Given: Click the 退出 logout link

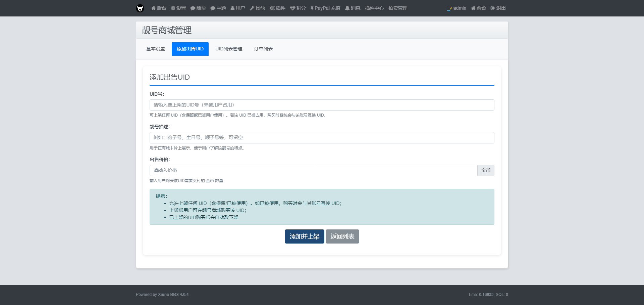Looking at the screenshot, I should pyautogui.click(x=498, y=8).
